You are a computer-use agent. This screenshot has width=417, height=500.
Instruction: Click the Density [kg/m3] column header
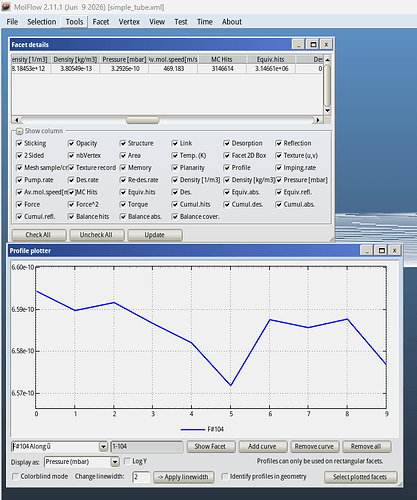click(x=75, y=59)
